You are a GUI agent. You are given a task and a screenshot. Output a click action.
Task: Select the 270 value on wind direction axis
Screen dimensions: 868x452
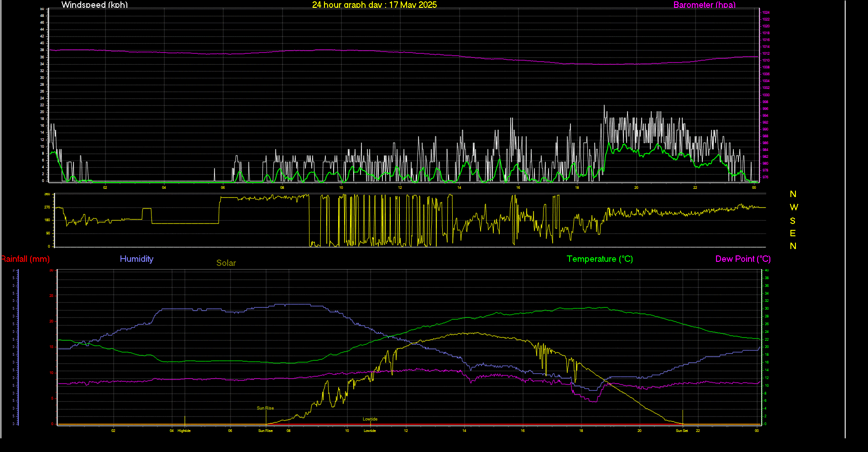coord(47,207)
